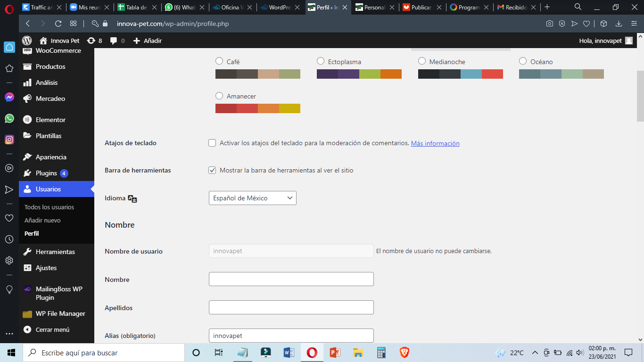Open Settings gear in Opera sidebar
Screen dimensions: 644x362
(x=9, y=261)
